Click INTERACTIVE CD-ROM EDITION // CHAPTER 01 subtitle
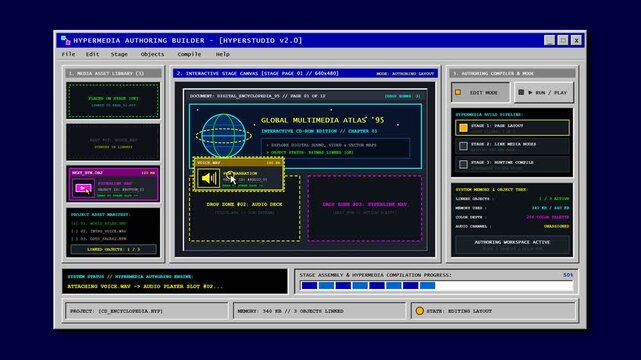This screenshot has height=360, width=641. 319,131
